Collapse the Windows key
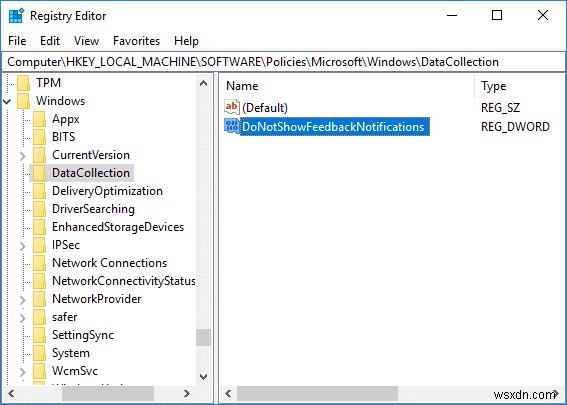The image size is (567, 405). pos(7,101)
